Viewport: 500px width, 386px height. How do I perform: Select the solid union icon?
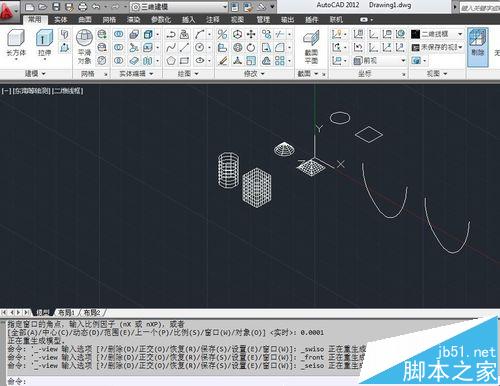pos(118,34)
